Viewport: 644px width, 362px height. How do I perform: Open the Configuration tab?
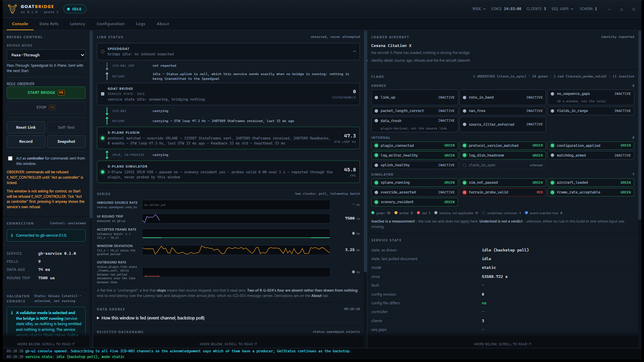[x=111, y=24]
